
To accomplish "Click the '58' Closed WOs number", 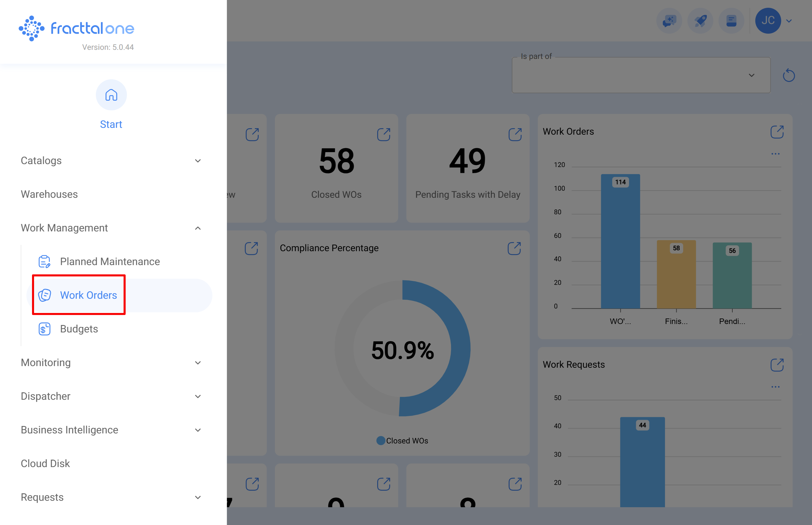I will (x=337, y=161).
